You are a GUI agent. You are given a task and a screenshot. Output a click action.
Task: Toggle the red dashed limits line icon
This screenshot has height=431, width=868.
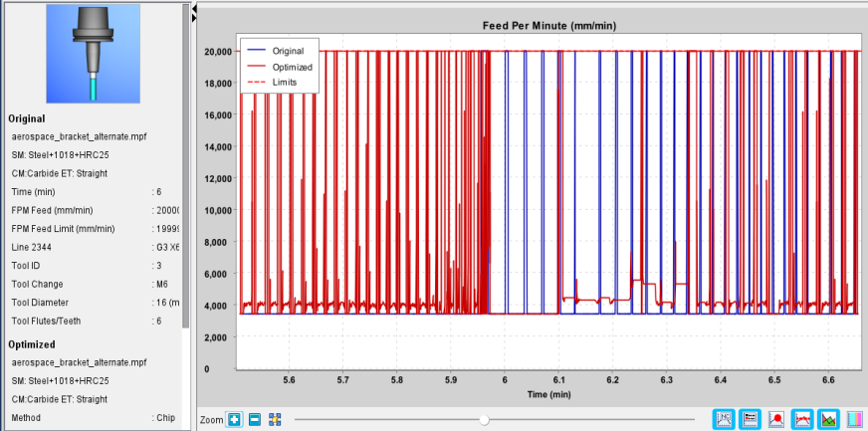(802, 419)
